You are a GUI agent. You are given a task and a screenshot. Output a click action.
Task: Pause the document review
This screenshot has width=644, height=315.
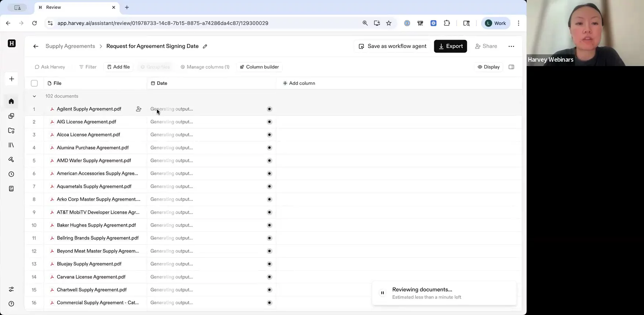point(383,293)
